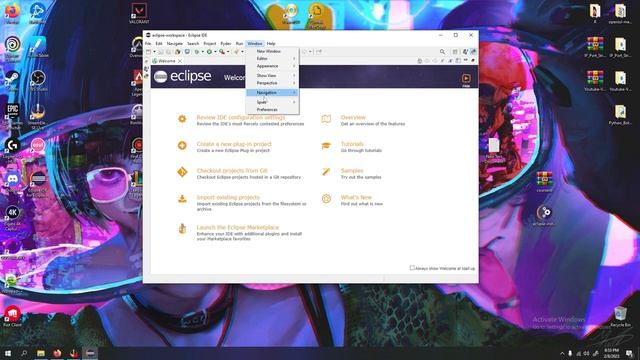This screenshot has height=360, width=640.
Task: Click the Tutorials graduation cap icon
Action: (326, 145)
